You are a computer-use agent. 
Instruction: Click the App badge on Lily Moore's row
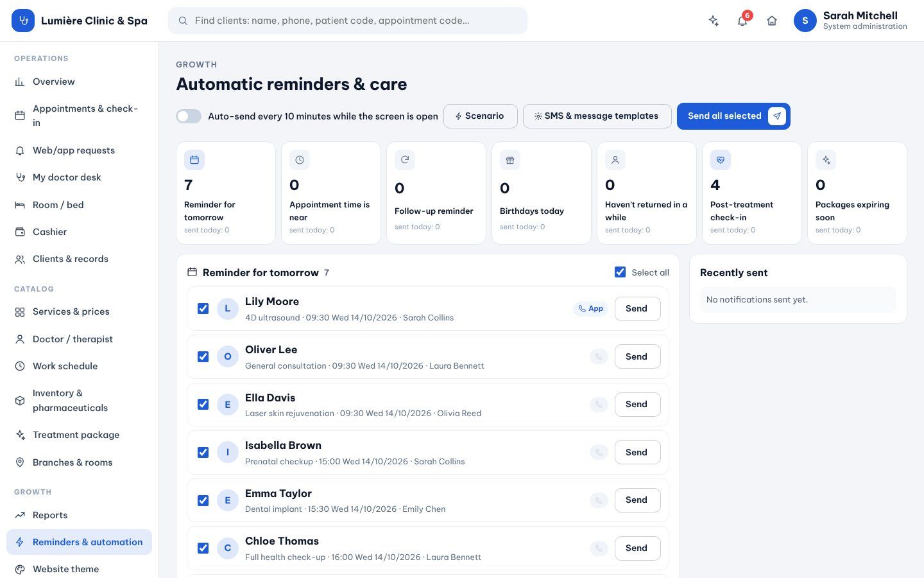point(590,308)
